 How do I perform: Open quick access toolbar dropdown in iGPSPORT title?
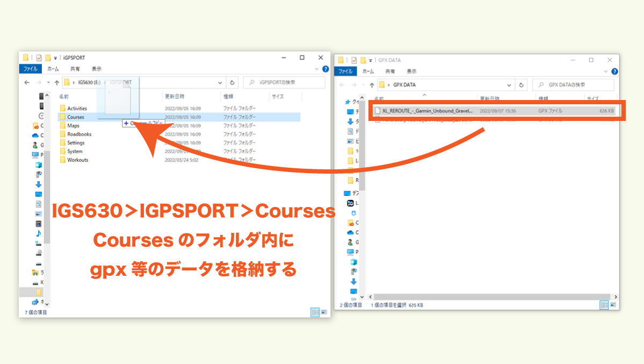point(55,58)
